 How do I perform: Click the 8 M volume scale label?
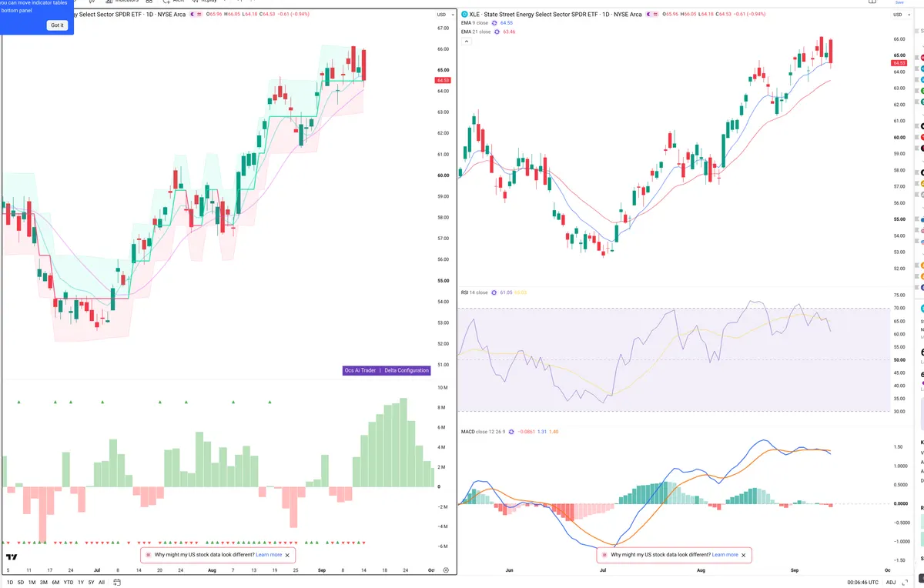[443, 408]
